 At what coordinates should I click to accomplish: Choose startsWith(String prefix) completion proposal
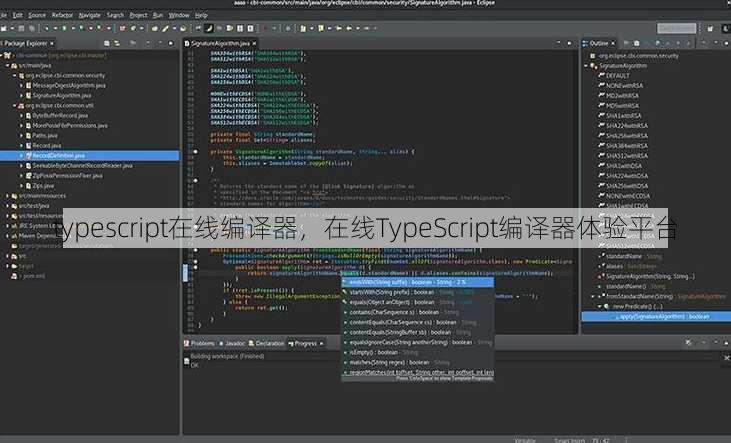(418, 292)
